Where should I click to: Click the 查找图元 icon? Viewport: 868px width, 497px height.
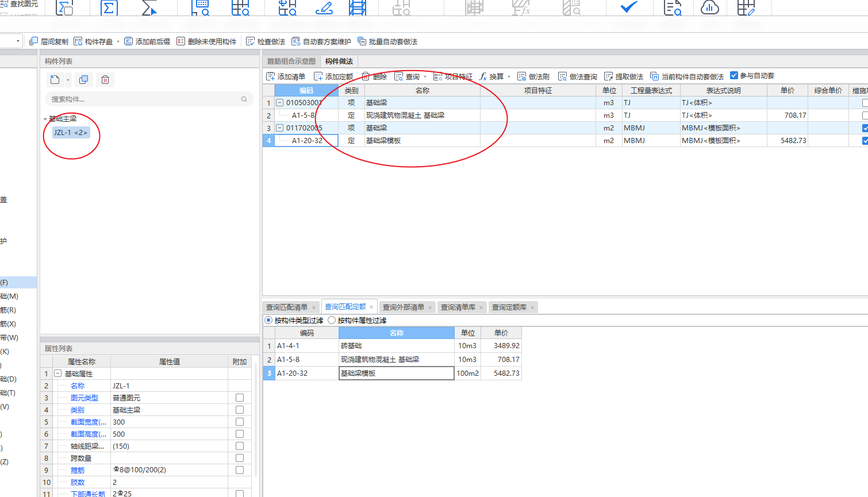coord(4,3)
